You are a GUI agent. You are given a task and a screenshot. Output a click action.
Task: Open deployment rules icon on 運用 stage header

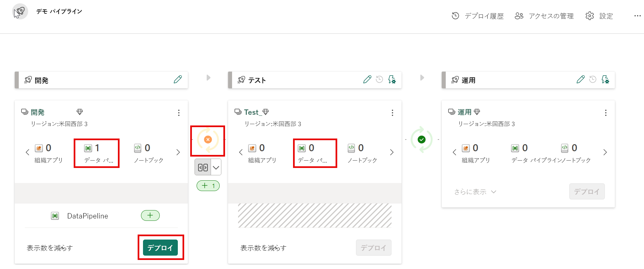(605, 80)
